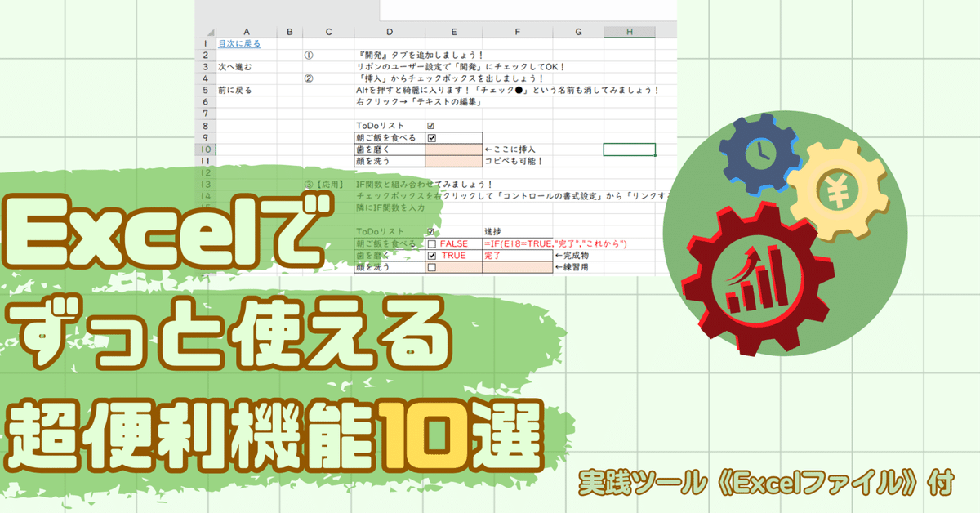Select column E header

(453, 31)
